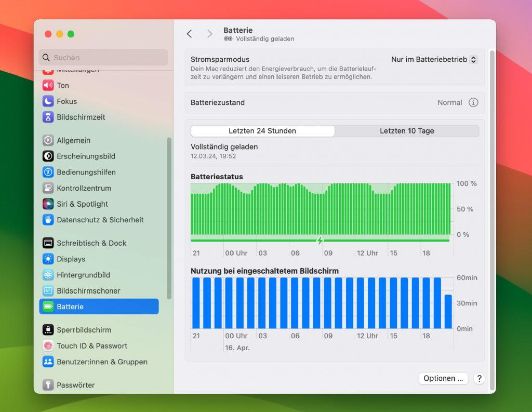Click the main pane scrollbar
The image size is (532, 412).
(x=492, y=220)
